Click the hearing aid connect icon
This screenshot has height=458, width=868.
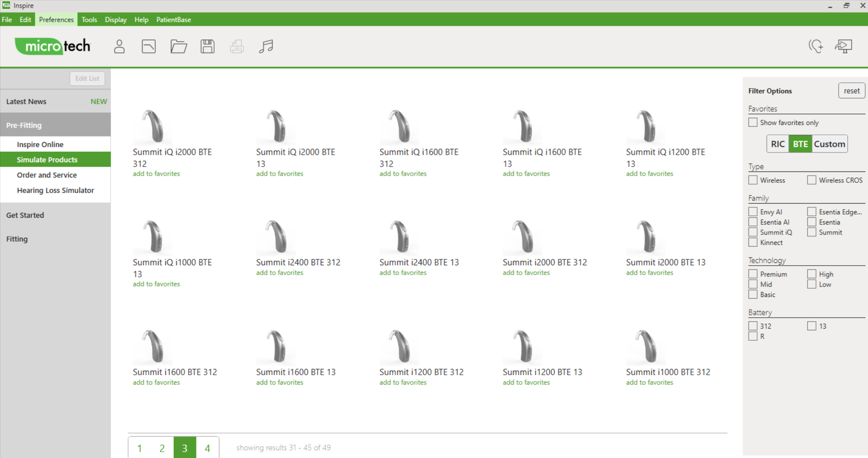[816, 46]
